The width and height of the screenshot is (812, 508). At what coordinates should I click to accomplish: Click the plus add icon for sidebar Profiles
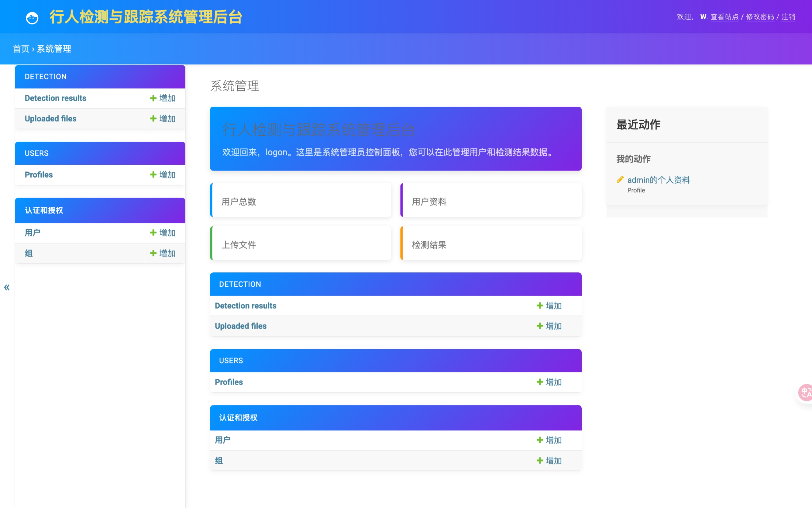coord(153,175)
